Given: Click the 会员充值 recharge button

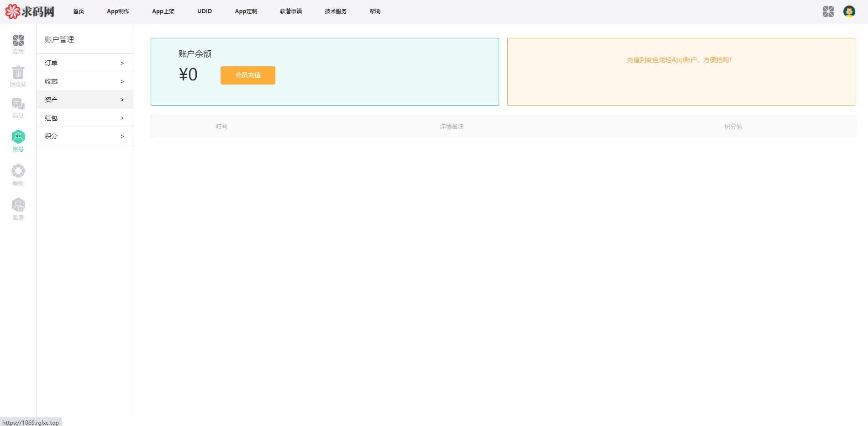Looking at the screenshot, I should [247, 75].
